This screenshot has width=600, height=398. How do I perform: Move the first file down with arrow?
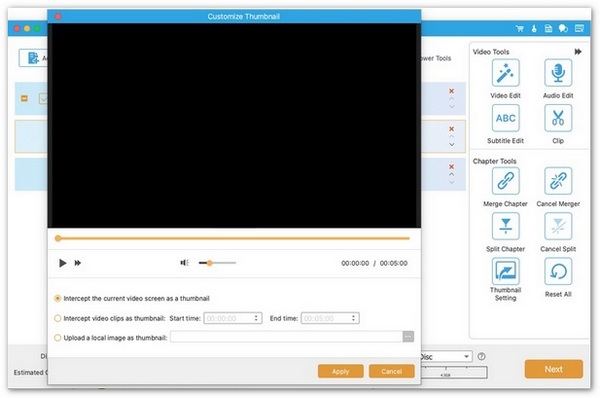click(452, 106)
